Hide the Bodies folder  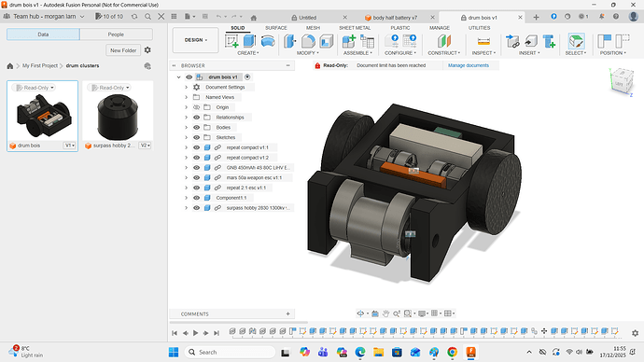tap(196, 127)
